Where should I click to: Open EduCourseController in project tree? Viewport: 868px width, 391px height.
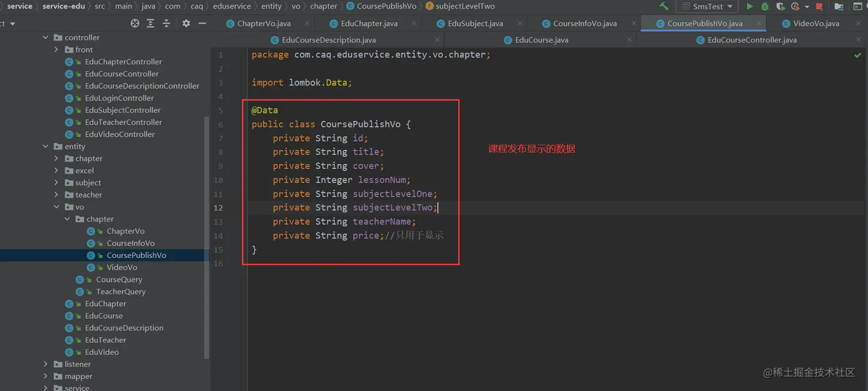pyautogui.click(x=122, y=73)
